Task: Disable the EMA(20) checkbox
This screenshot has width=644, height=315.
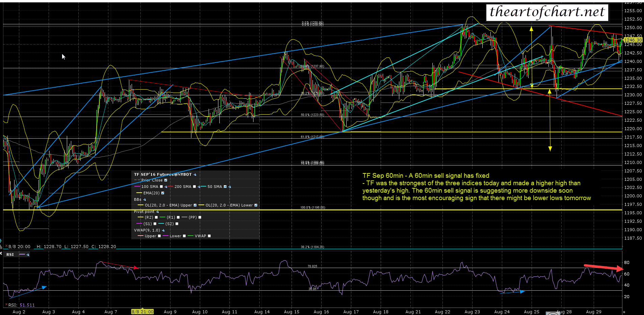Action: [x=163, y=193]
